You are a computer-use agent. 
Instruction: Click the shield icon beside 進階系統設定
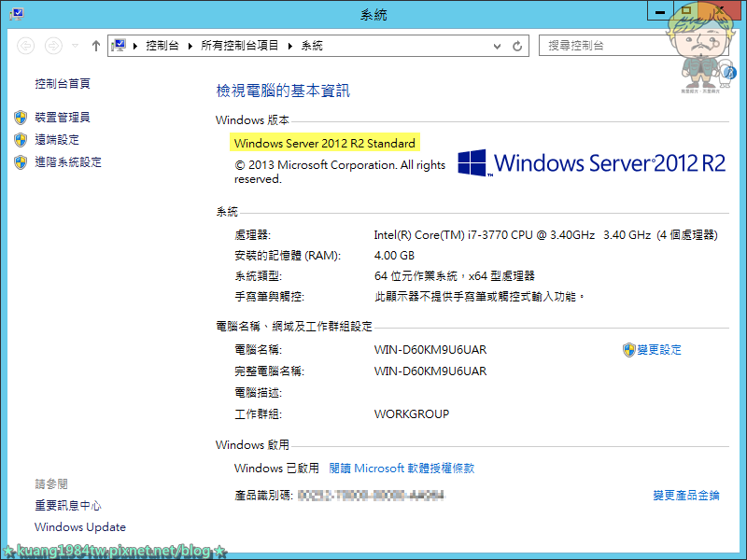(x=21, y=161)
